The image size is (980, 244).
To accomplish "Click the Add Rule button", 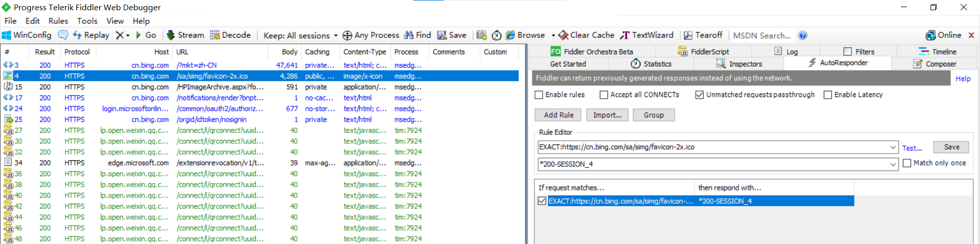I will (558, 115).
